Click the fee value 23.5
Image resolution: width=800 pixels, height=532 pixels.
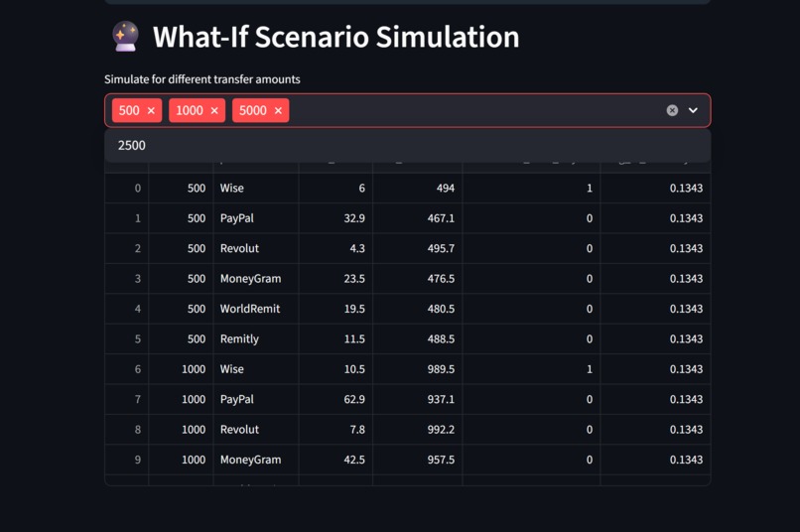pos(354,279)
